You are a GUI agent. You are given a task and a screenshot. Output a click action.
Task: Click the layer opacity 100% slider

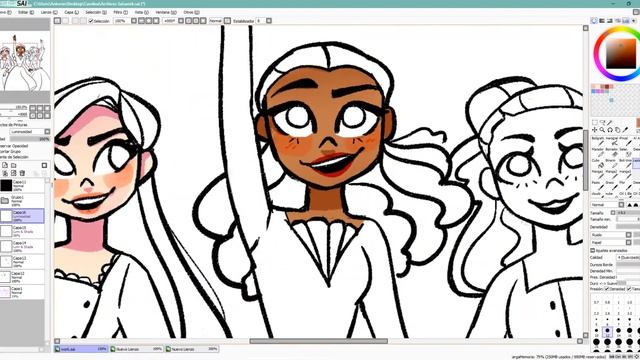coord(29,139)
